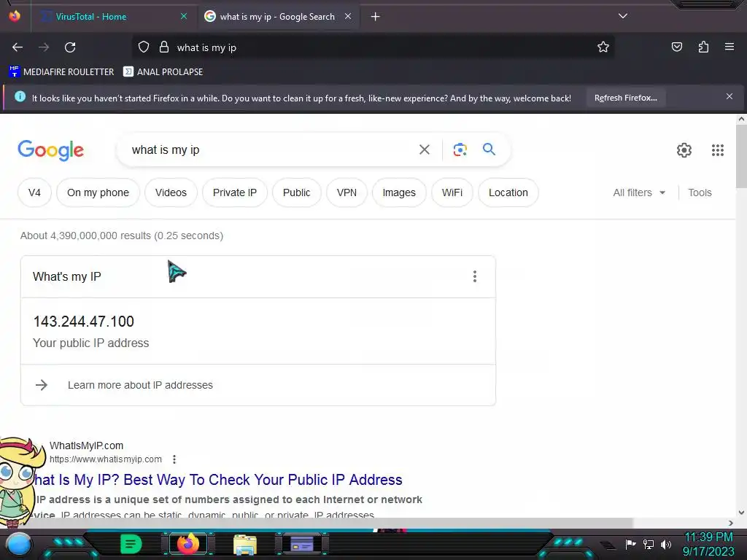Viewport: 747px width, 560px height.
Task: Submit search with the magnifier icon
Action: (x=489, y=149)
